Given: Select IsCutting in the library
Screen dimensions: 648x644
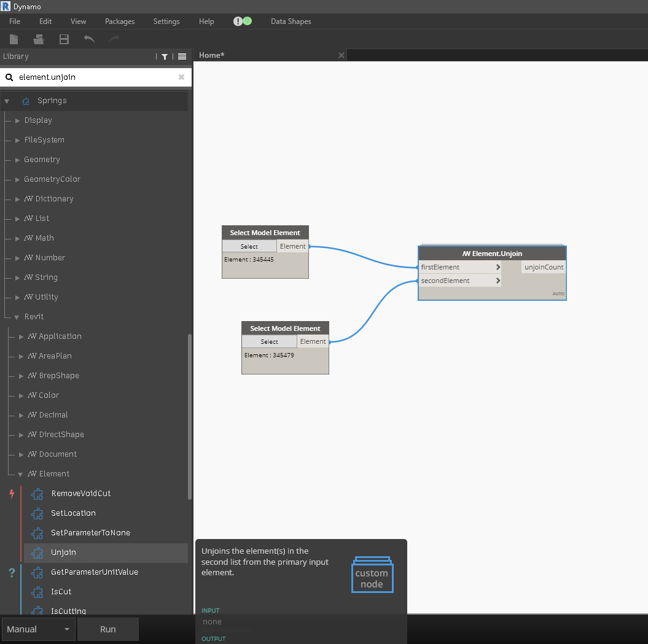Looking at the screenshot, I should pos(68,611).
